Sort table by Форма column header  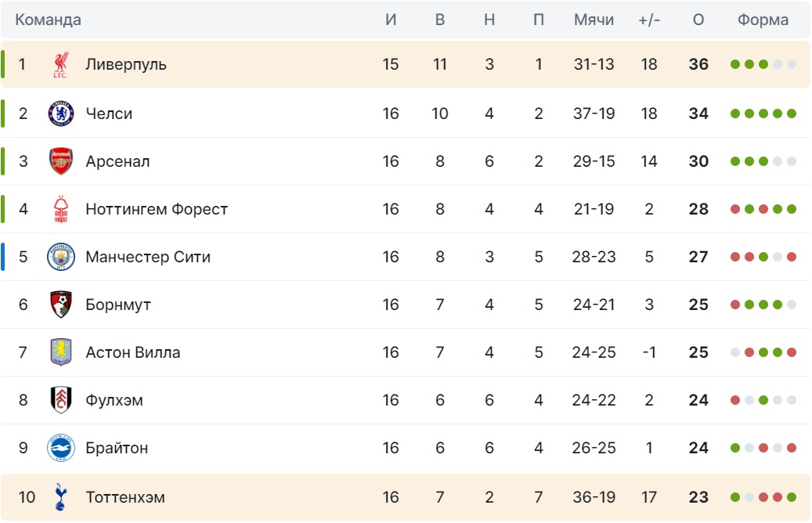point(763,20)
